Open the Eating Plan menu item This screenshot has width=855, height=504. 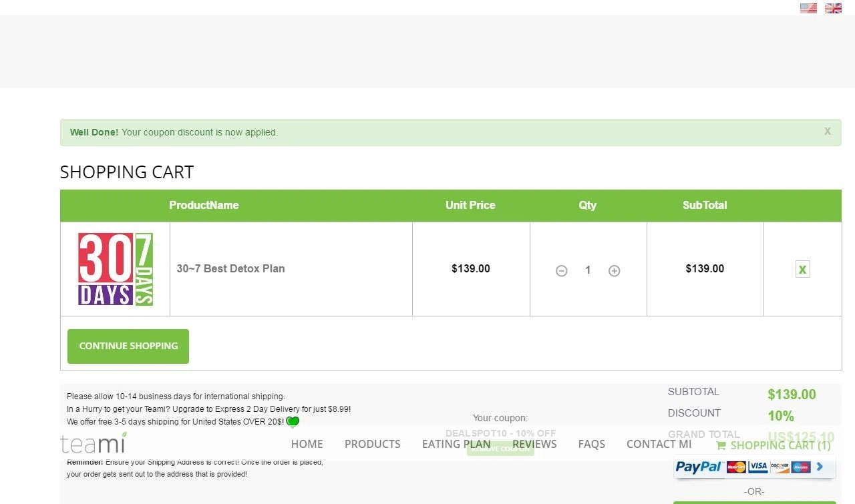pos(456,444)
